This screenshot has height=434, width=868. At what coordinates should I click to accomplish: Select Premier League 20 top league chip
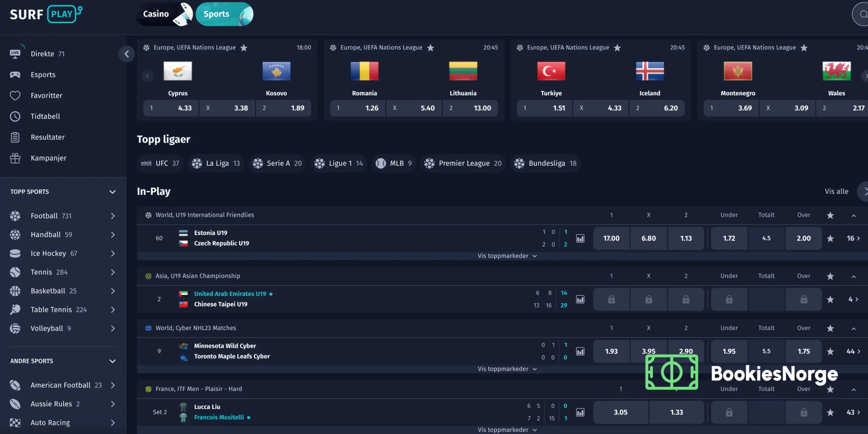(463, 163)
